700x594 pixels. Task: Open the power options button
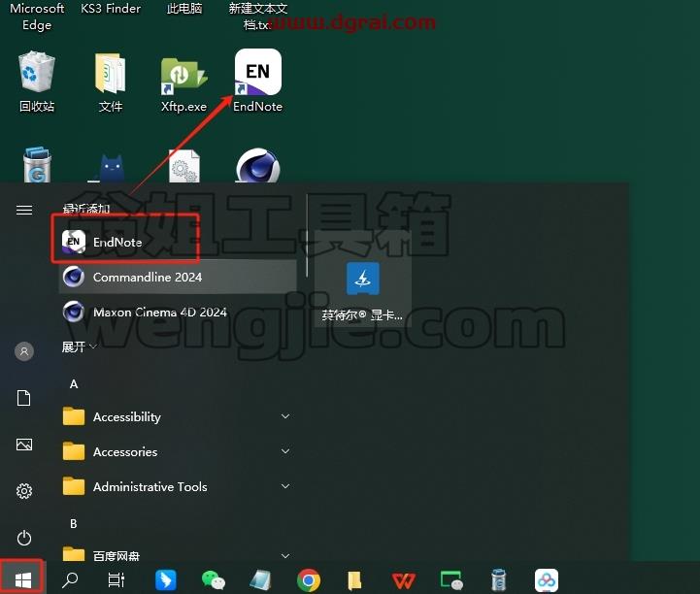24,538
